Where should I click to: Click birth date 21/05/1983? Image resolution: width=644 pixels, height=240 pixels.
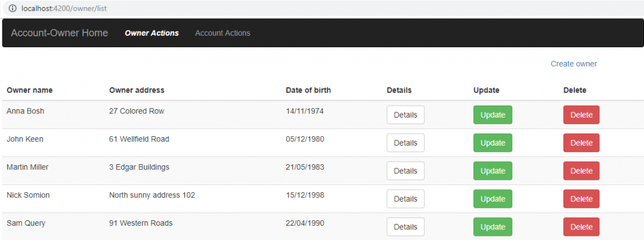tap(305, 167)
